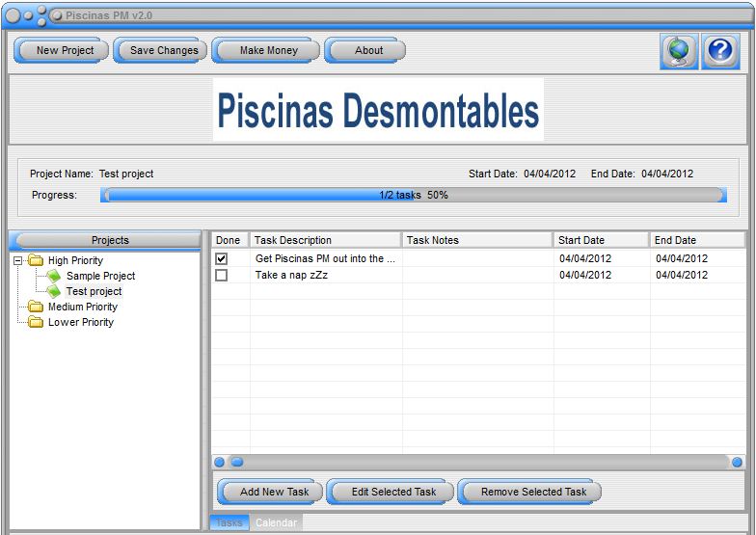Select the High Priority folder icon

pos(35,260)
